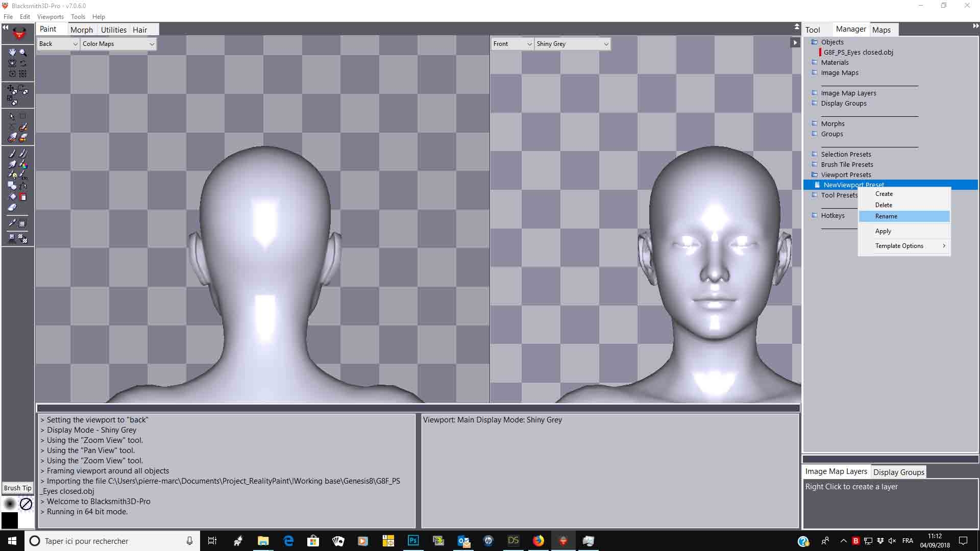Viewport: 980px width, 551px height.
Task: Open the Color Maps display mode dropdown
Action: coord(118,44)
